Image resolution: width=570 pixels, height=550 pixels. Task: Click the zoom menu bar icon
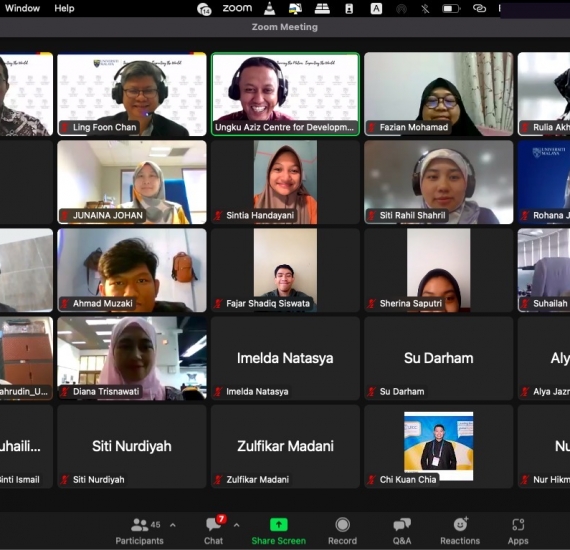click(x=237, y=8)
